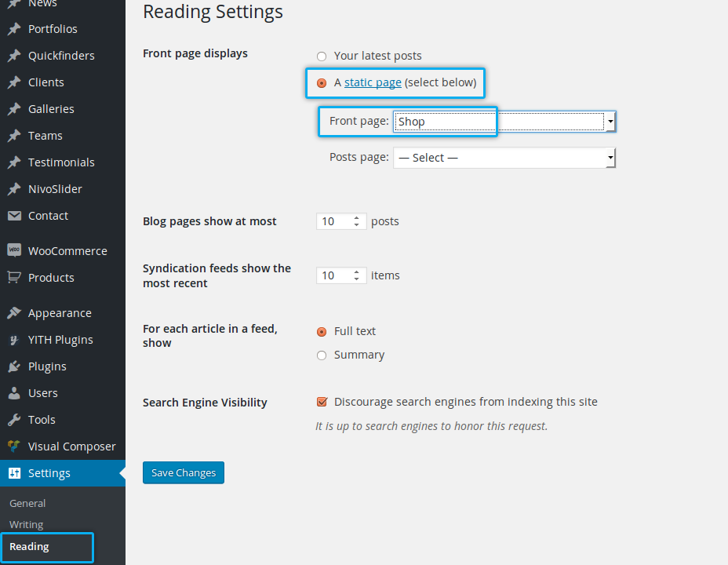
Task: Open the Front page dropdown
Action: click(x=504, y=122)
